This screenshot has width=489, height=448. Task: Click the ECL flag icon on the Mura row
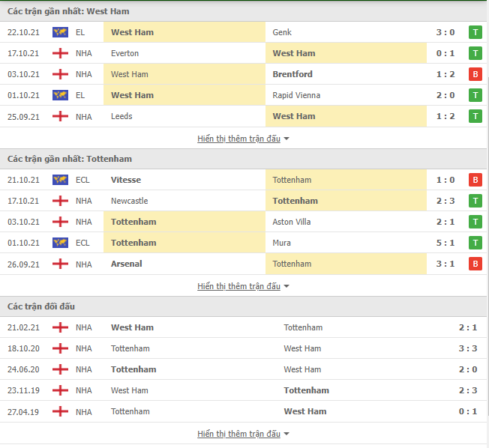[x=60, y=243]
